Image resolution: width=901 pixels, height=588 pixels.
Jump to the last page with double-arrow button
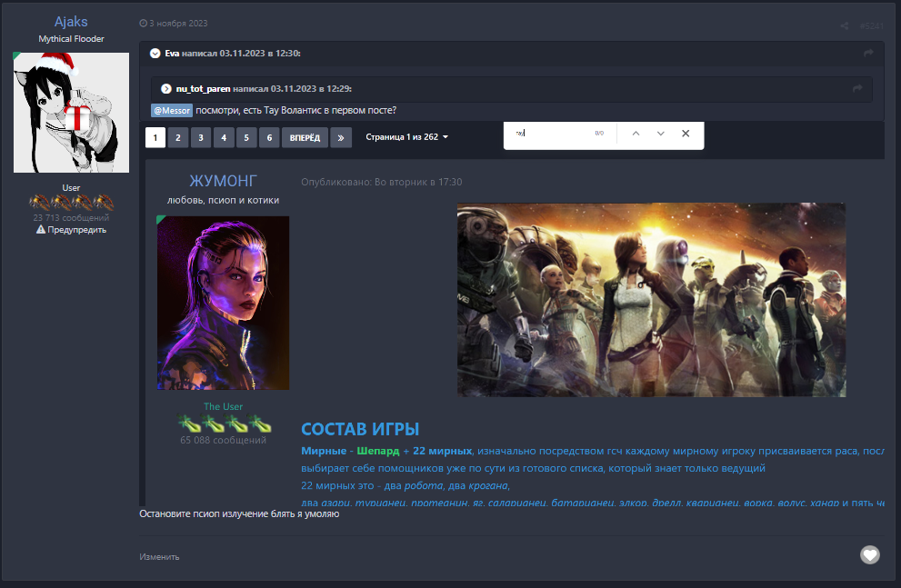341,137
